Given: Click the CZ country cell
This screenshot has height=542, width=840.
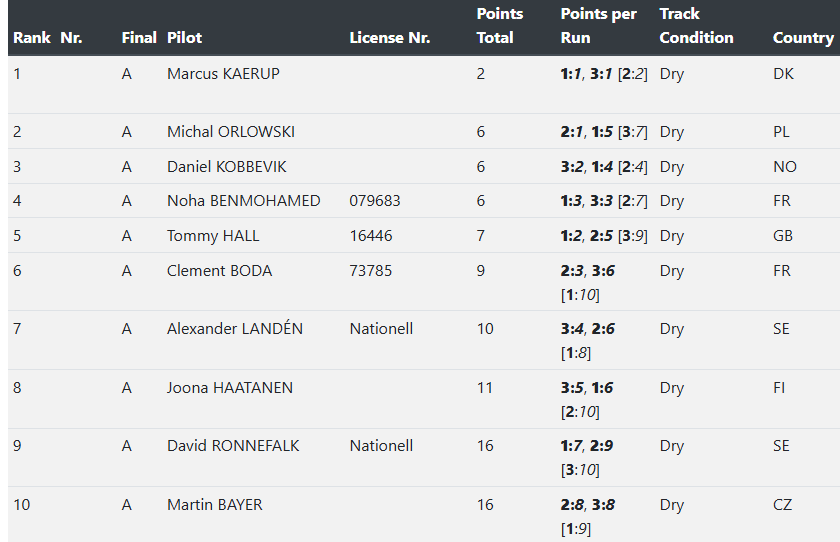Looking at the screenshot, I should pos(782,505).
